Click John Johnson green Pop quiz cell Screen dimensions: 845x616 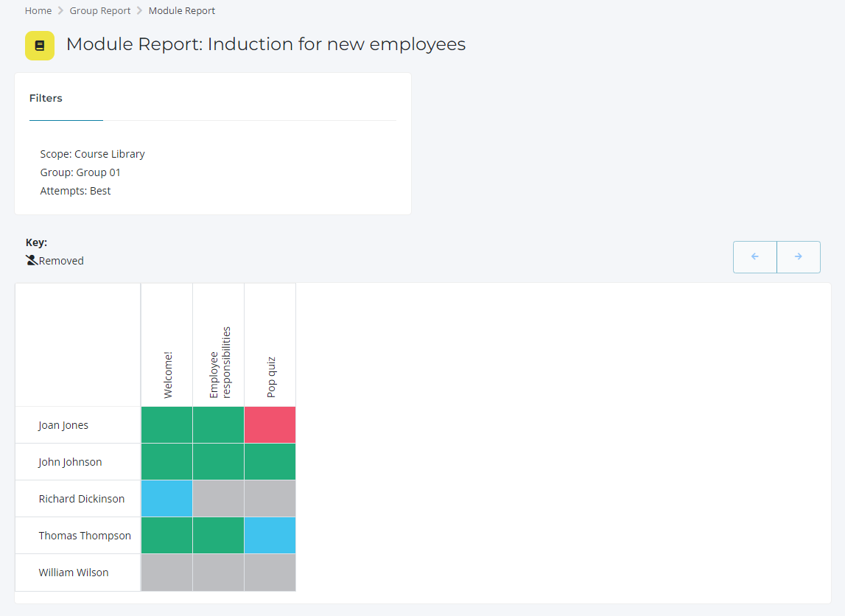(x=270, y=462)
